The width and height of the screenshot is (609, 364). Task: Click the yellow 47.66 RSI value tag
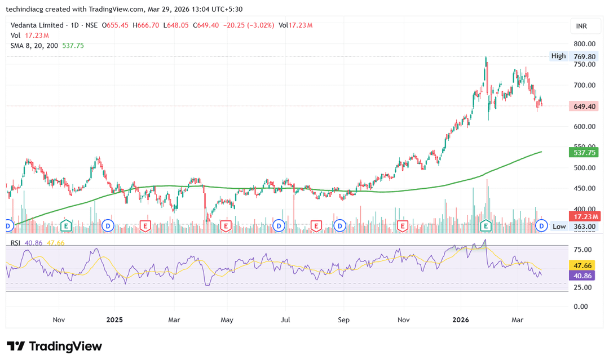[582, 265]
